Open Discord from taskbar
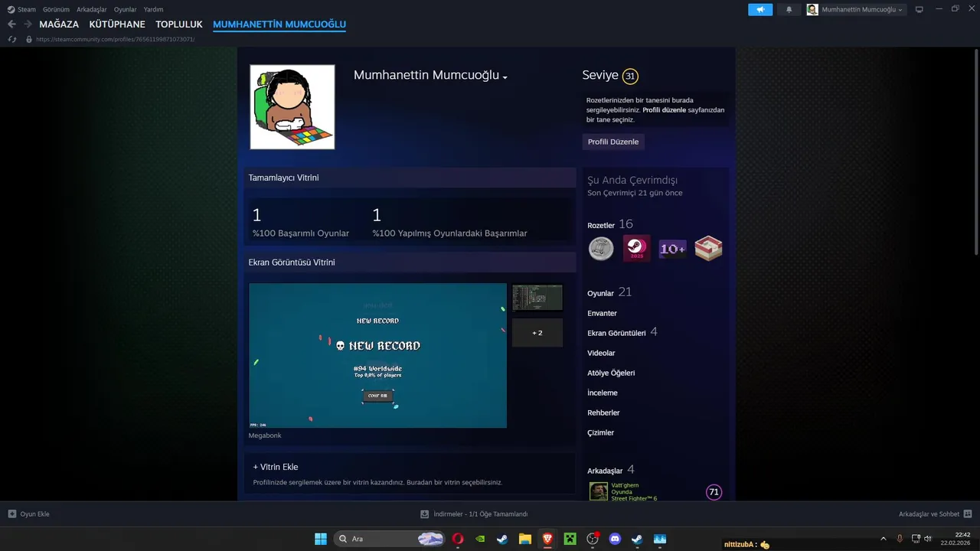980x551 pixels. click(x=615, y=539)
